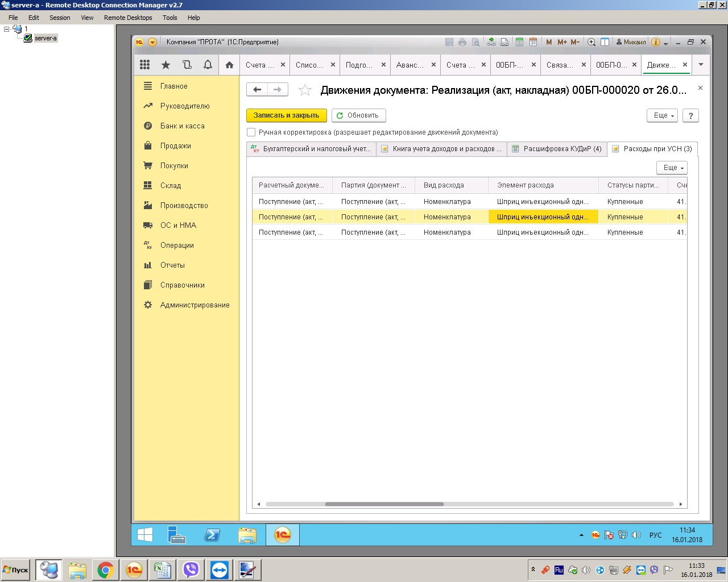728x582 pixels.
Task: Click the split-window panel layout icon
Action: click(x=605, y=42)
